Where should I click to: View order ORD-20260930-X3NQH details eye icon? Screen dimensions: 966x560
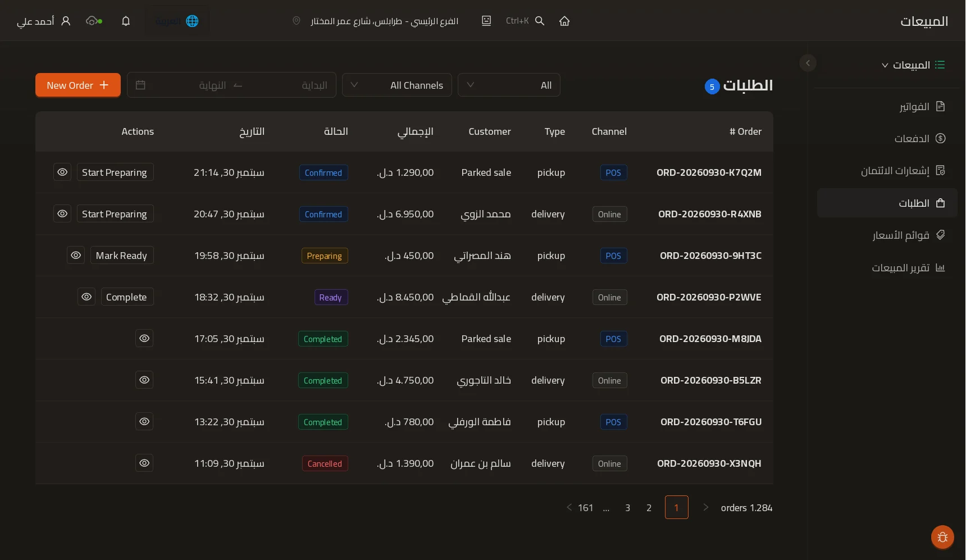tap(144, 463)
